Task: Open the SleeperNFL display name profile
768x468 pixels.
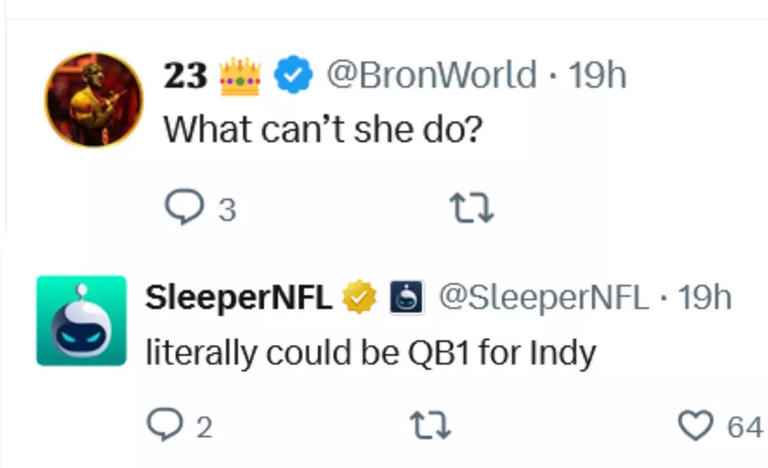Action: (239, 297)
